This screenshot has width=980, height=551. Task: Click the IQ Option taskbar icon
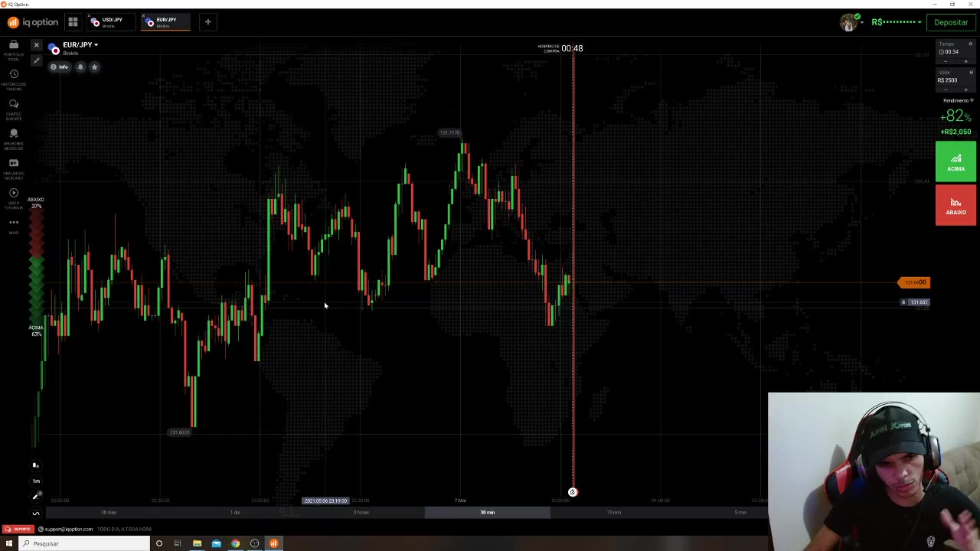pos(273,543)
